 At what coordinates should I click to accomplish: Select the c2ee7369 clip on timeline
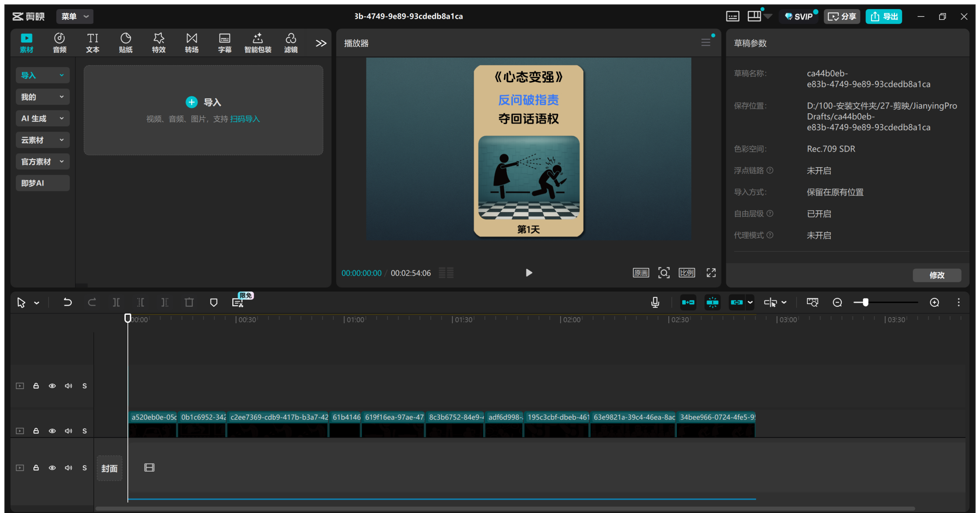pyautogui.click(x=278, y=424)
